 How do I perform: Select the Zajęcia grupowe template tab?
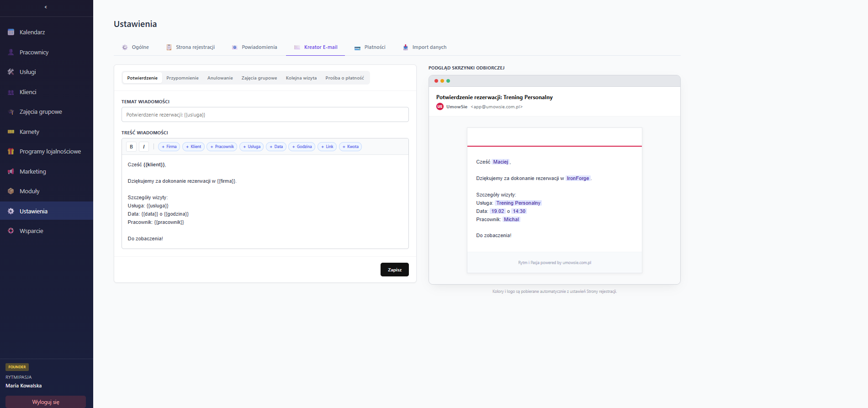tap(259, 78)
